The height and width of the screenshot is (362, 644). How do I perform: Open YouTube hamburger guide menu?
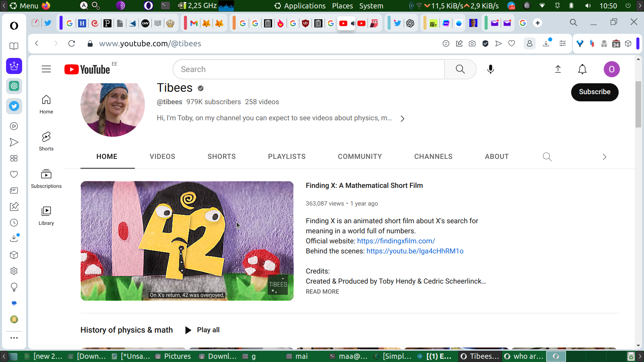[x=46, y=69]
